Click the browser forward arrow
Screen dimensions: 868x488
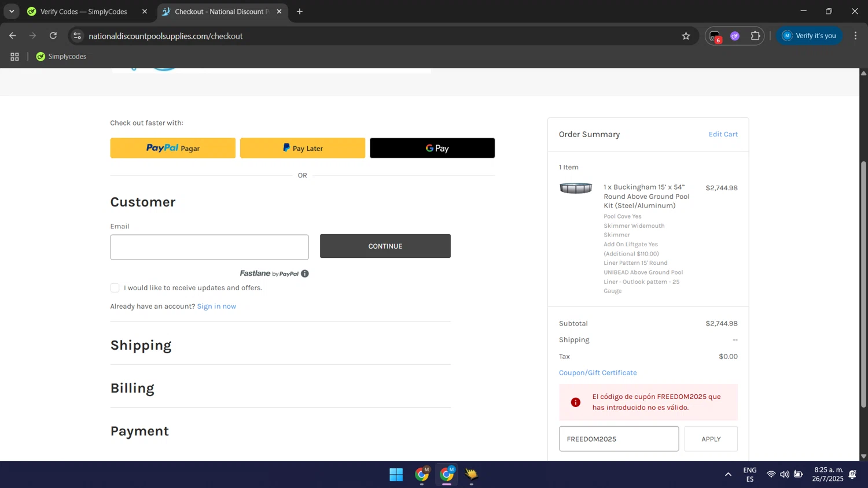pos(32,36)
